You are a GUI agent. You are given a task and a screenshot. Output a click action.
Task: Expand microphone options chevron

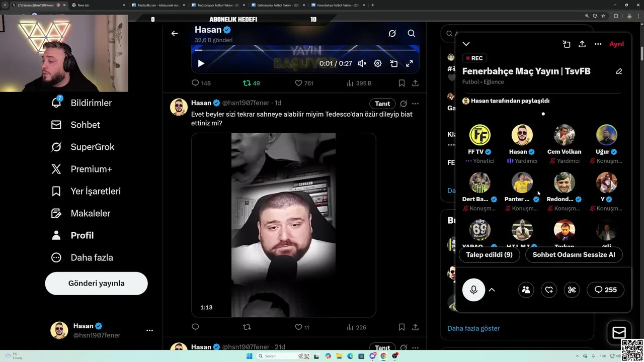pyautogui.click(x=492, y=290)
